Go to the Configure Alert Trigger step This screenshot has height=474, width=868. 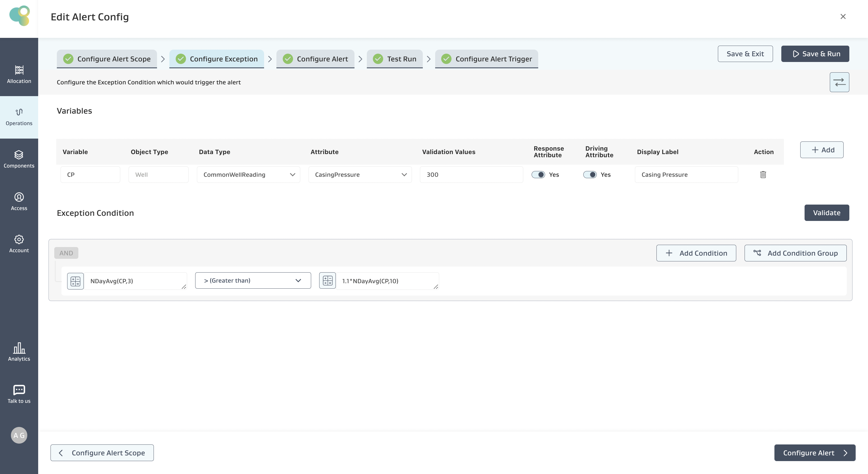[486, 59]
